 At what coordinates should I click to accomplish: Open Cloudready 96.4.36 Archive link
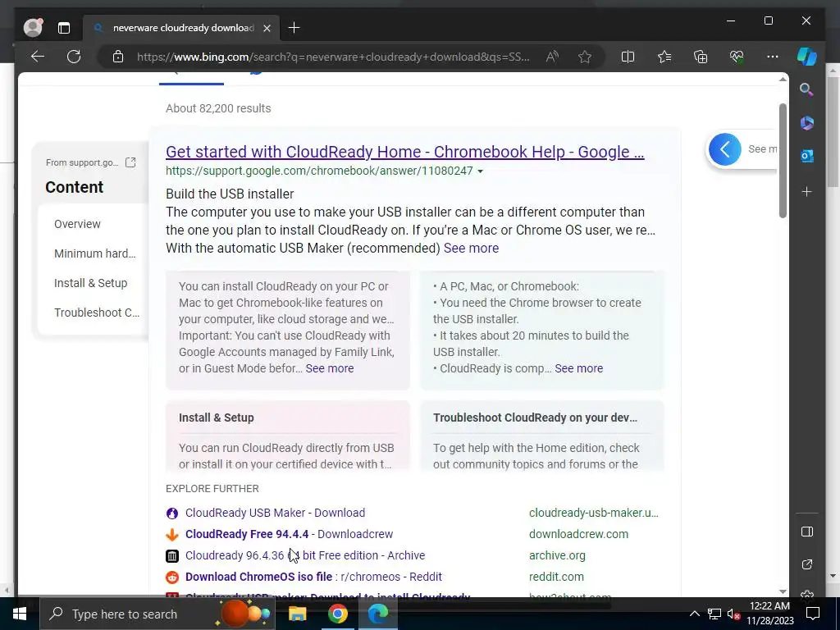[x=305, y=555]
